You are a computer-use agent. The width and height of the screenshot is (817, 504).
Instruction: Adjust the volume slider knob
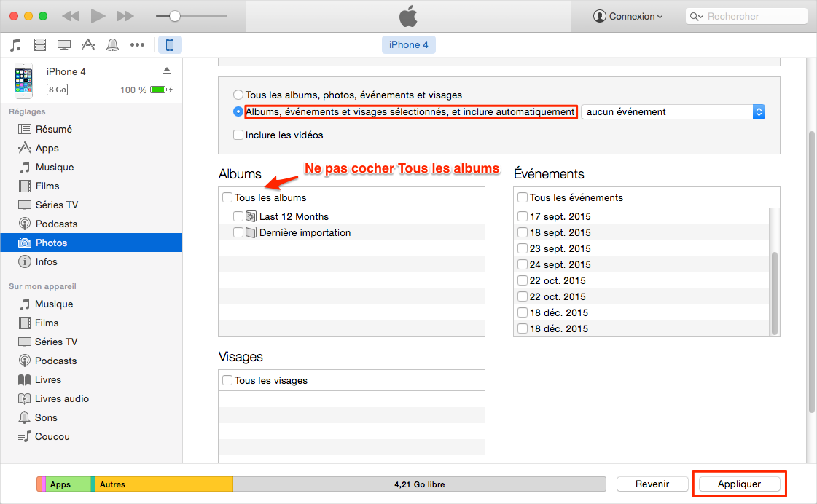tap(175, 16)
